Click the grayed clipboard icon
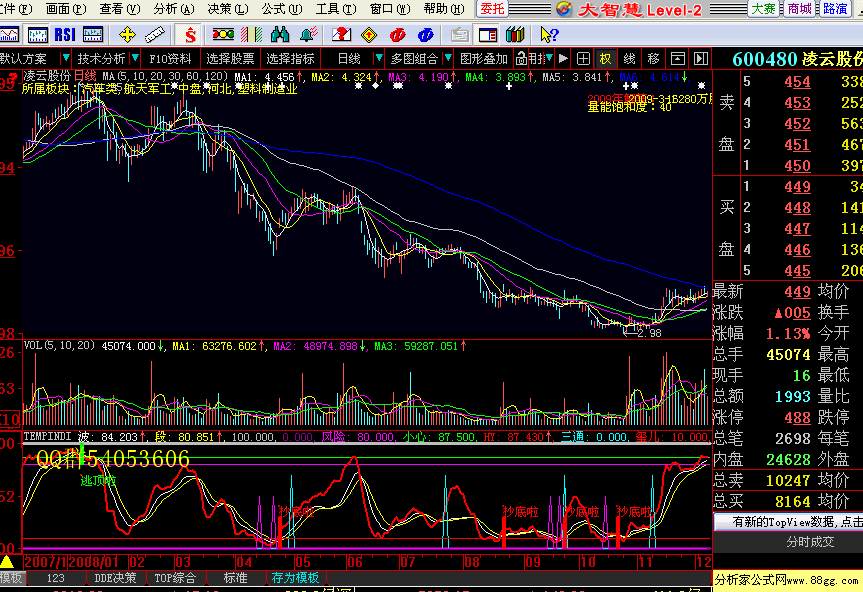The width and height of the screenshot is (863, 592). pos(459,35)
